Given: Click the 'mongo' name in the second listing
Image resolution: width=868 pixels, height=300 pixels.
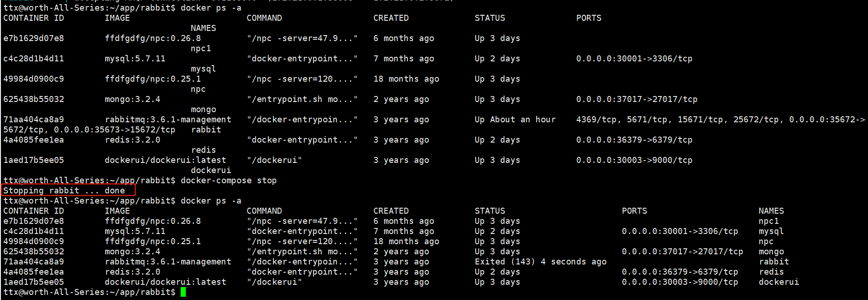Looking at the screenshot, I should point(771,252).
